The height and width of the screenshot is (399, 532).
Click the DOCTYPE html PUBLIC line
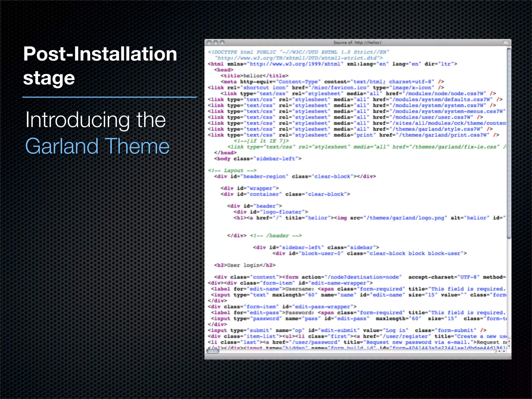(298, 52)
